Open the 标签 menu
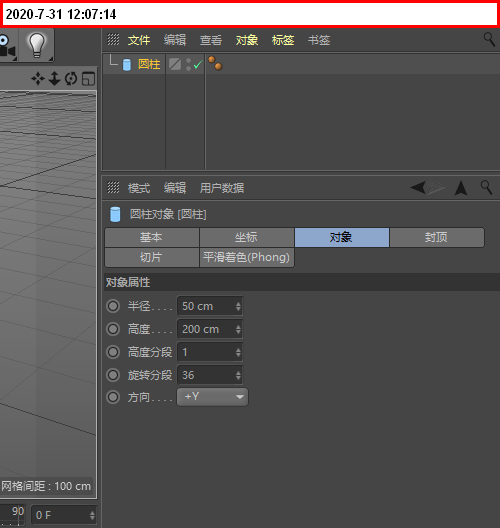This screenshot has height=528, width=500. pos(283,40)
